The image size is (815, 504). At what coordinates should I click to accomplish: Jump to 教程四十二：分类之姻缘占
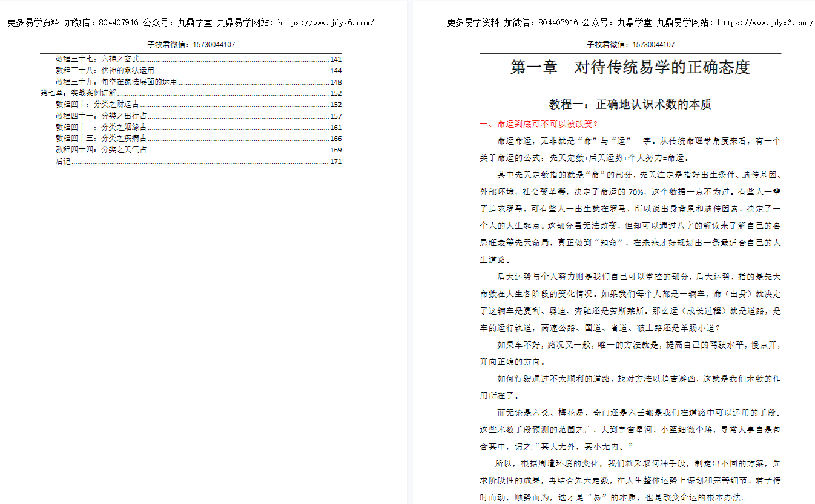pyautogui.click(x=101, y=128)
